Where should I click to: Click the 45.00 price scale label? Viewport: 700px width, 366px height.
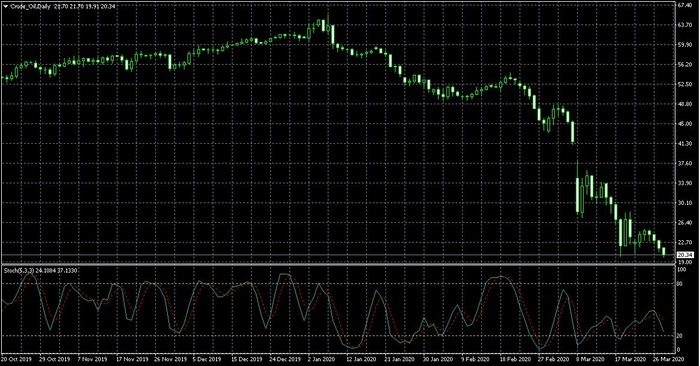(684, 124)
